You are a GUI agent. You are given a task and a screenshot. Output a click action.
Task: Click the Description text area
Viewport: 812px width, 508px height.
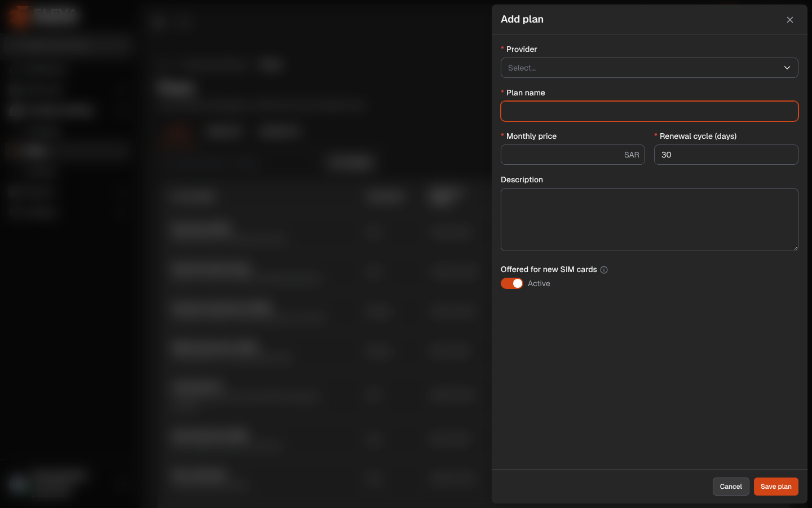(x=649, y=220)
